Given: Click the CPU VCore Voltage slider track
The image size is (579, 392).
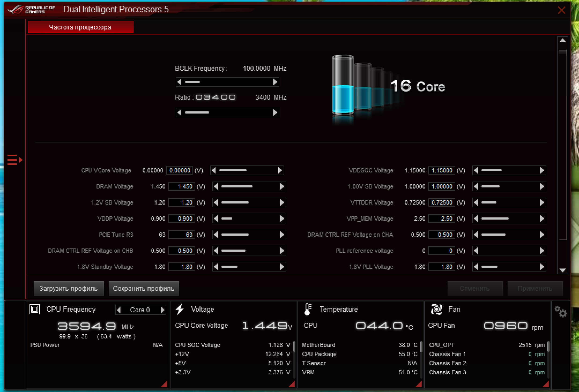Looking at the screenshot, I should tap(247, 170).
